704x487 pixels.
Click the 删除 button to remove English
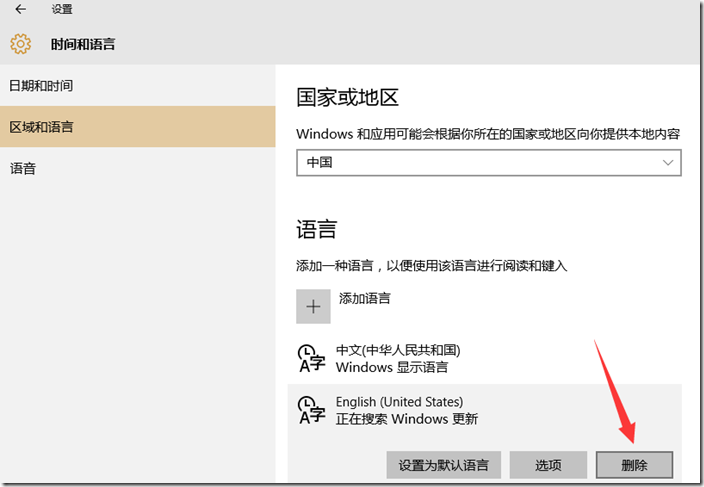point(634,465)
